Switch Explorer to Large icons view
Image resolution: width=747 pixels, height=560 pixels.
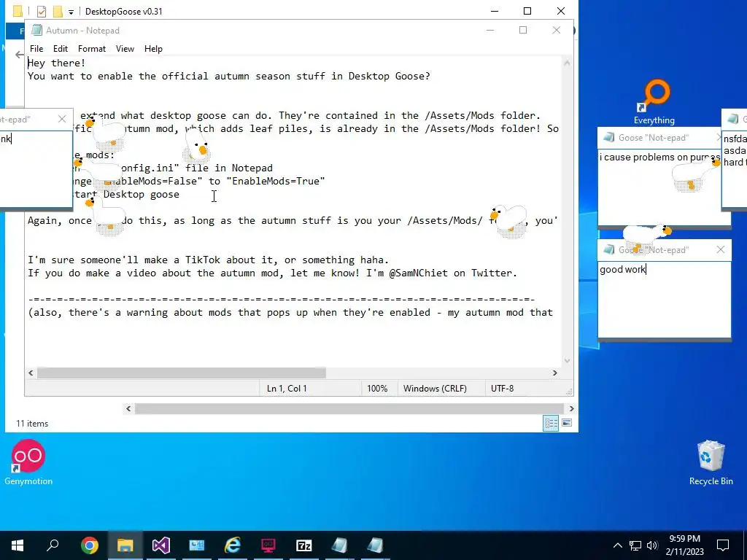coord(567,423)
